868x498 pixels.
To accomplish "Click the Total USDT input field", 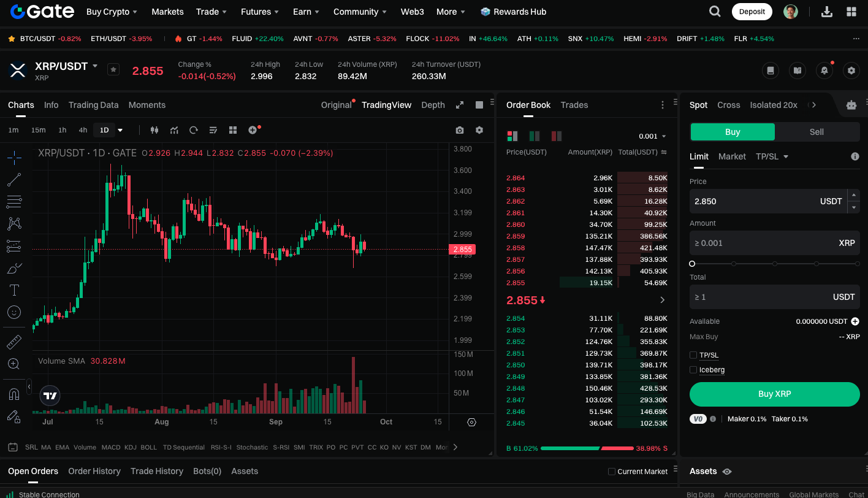I will pos(775,297).
